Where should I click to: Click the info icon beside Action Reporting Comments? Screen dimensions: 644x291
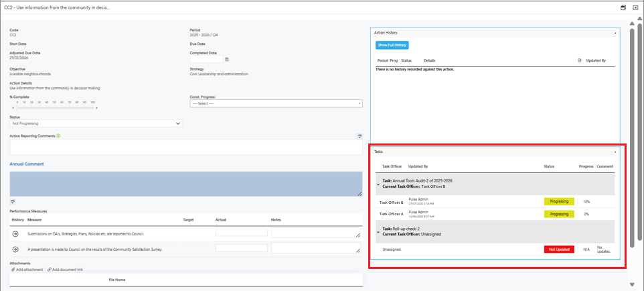click(58, 136)
